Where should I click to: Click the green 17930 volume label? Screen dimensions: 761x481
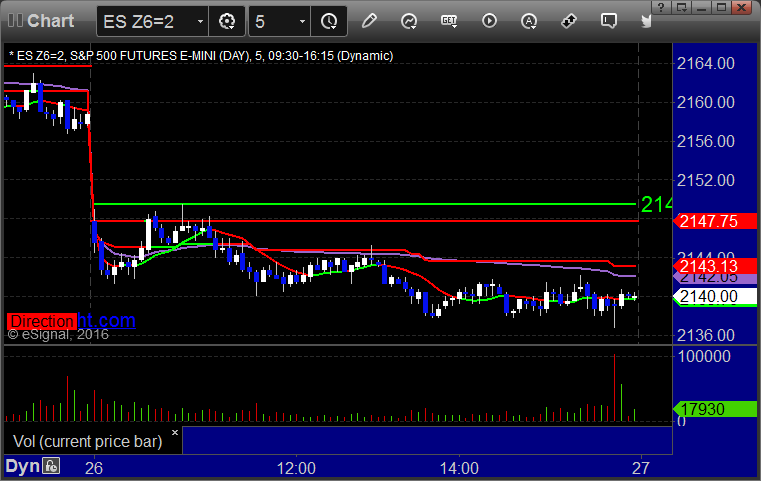[715, 409]
